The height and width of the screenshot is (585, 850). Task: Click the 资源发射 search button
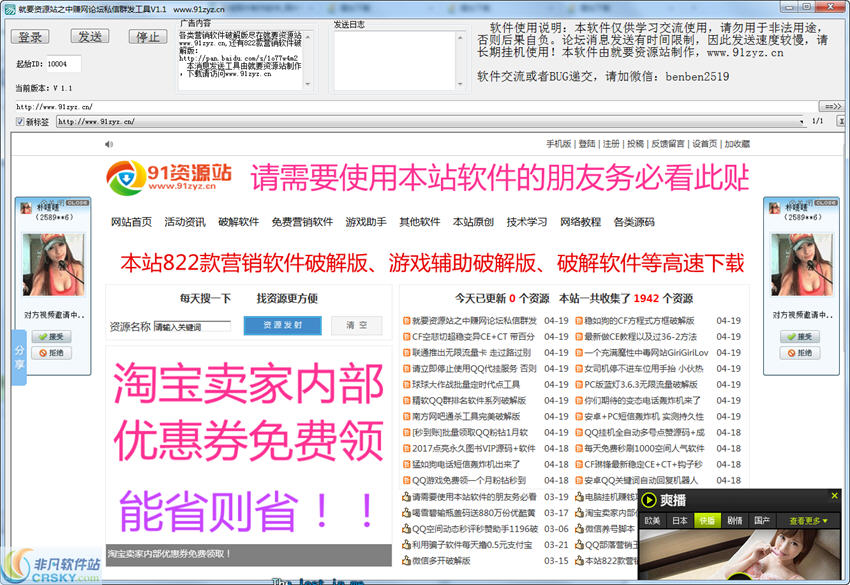(x=282, y=325)
